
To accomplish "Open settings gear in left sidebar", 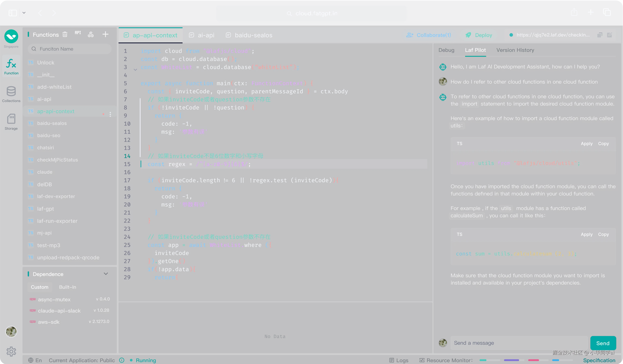I will coord(11,351).
